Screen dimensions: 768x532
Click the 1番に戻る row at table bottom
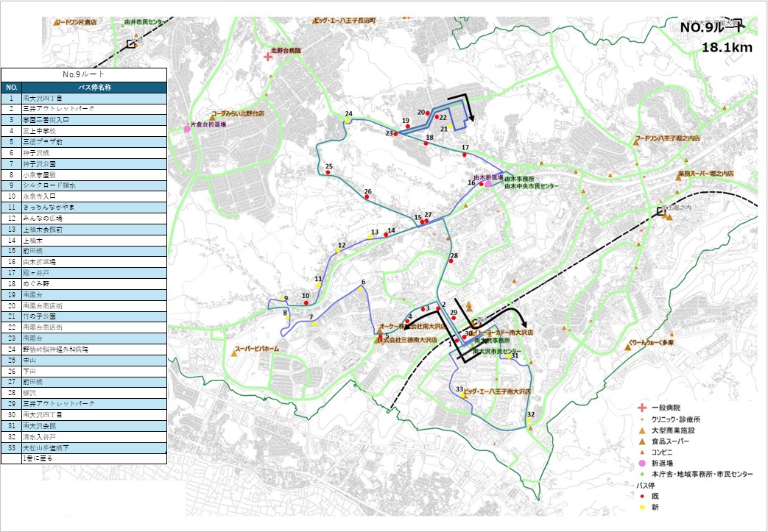[x=84, y=458]
